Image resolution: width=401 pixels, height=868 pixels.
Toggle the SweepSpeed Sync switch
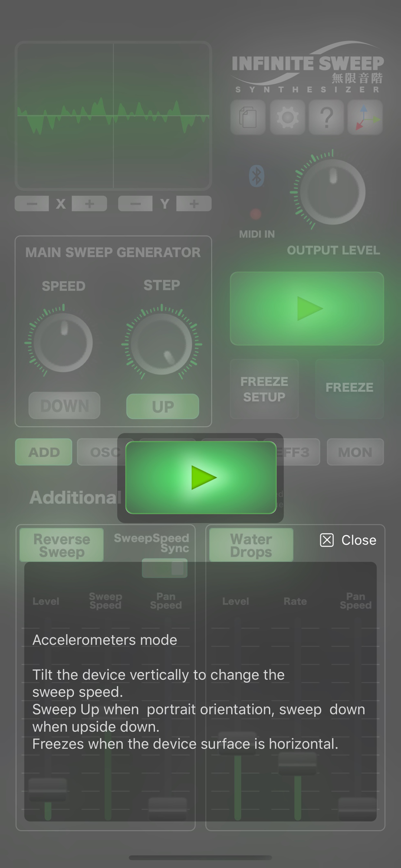(x=164, y=568)
